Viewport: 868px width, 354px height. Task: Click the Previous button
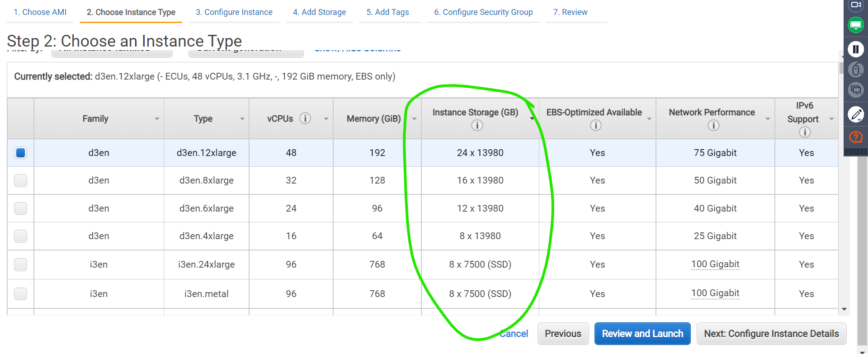coord(563,334)
